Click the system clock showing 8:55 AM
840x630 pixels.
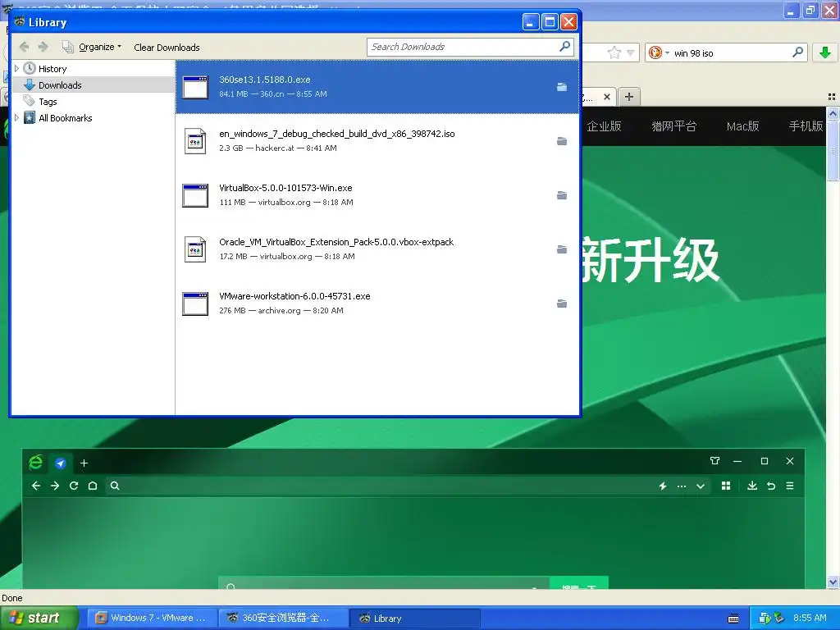pyautogui.click(x=810, y=618)
